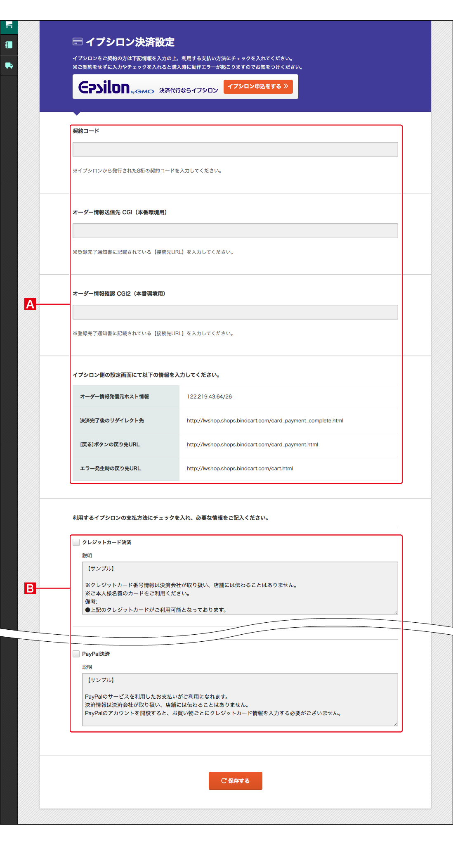Click the 決済完了後のリダイレクト先 table cell
Image resolution: width=453 pixels, height=868 pixels.
pyautogui.click(x=126, y=421)
